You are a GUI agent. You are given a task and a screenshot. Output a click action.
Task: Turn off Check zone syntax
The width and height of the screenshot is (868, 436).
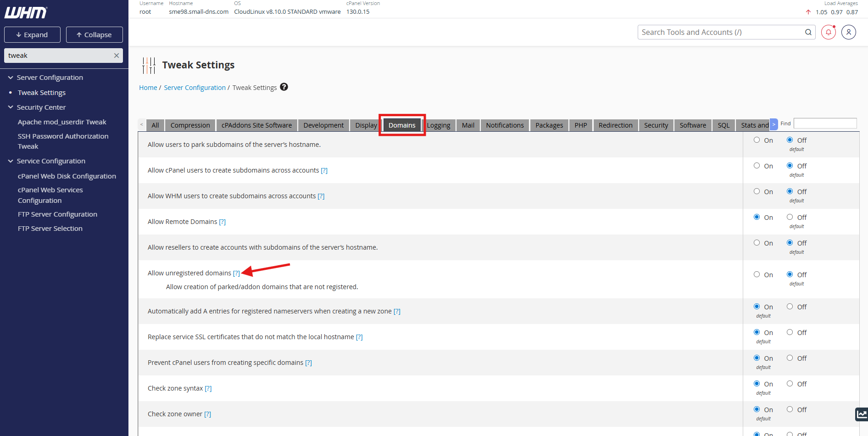point(790,384)
